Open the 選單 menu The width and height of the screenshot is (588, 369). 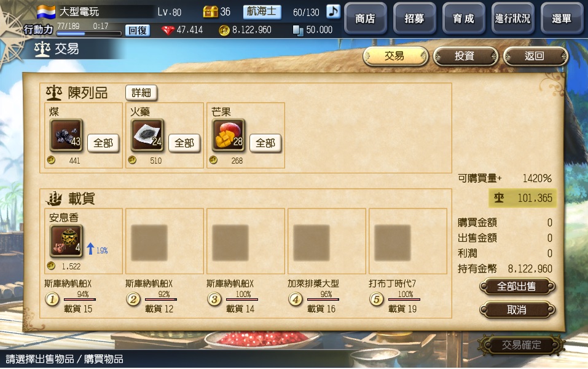[562, 18]
